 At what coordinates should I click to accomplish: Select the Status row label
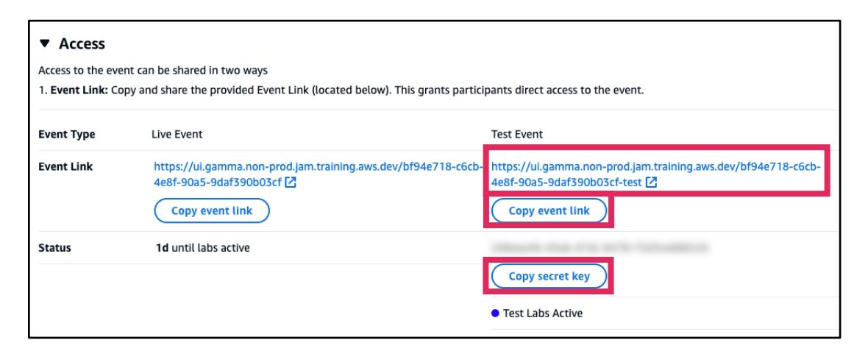(54, 247)
